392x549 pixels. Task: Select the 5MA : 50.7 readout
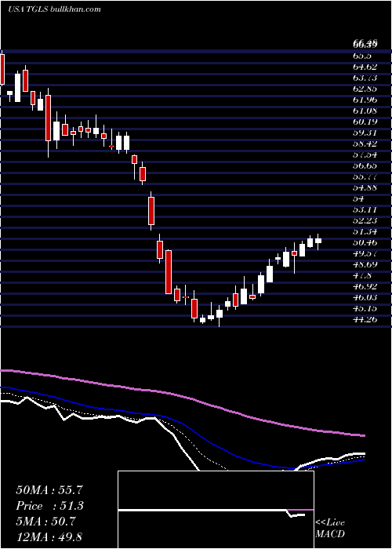pyautogui.click(x=45, y=522)
